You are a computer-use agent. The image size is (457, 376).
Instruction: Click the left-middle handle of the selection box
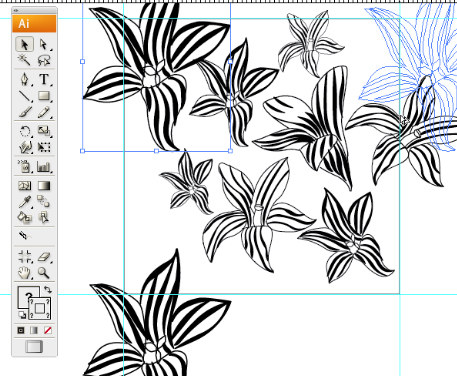(x=83, y=62)
